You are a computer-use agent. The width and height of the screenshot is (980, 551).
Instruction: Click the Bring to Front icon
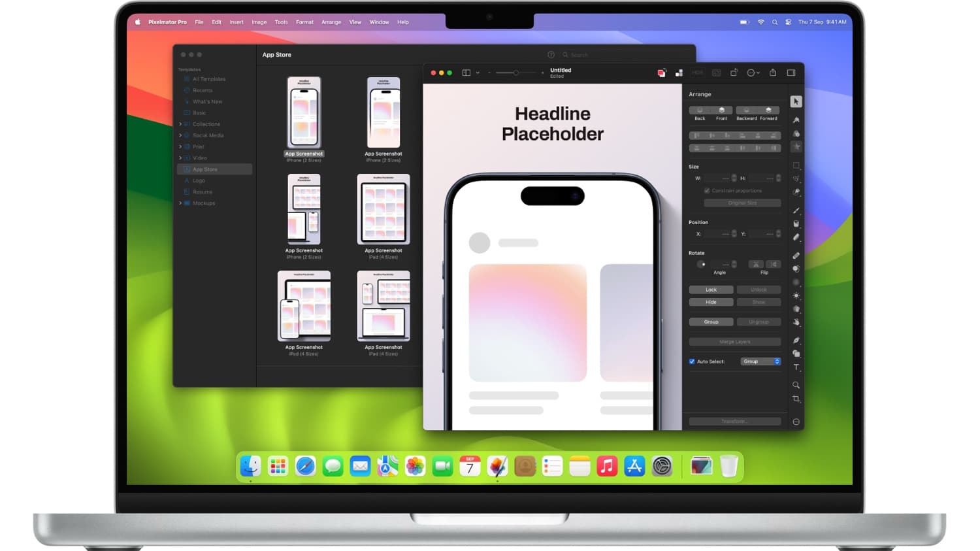[721, 110]
